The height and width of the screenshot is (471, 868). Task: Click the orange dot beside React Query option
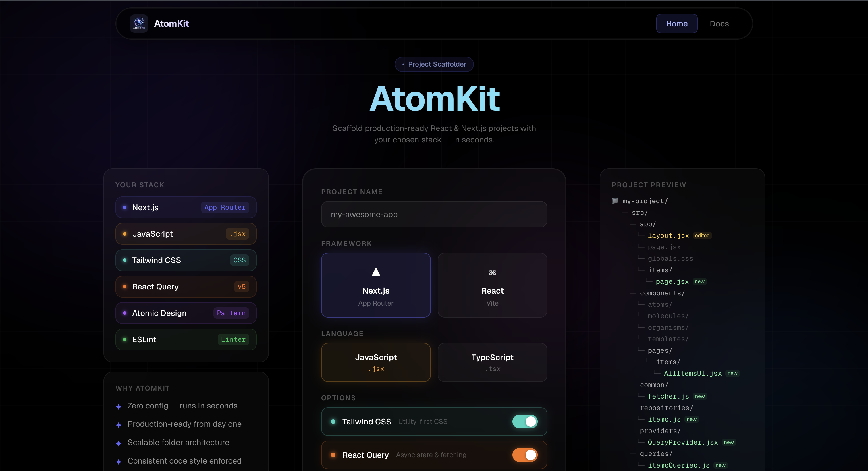pos(333,455)
